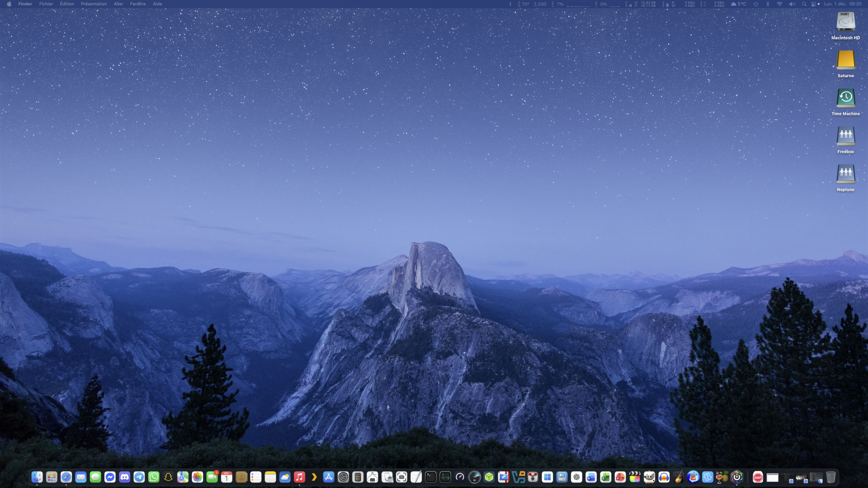Launch GarageBand from the Dock

click(x=678, y=477)
